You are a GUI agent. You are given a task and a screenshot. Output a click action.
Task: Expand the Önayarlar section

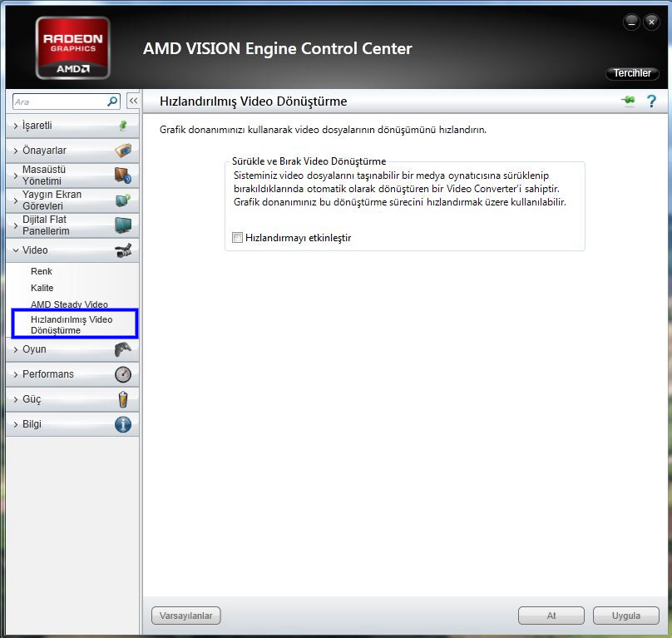coord(72,151)
